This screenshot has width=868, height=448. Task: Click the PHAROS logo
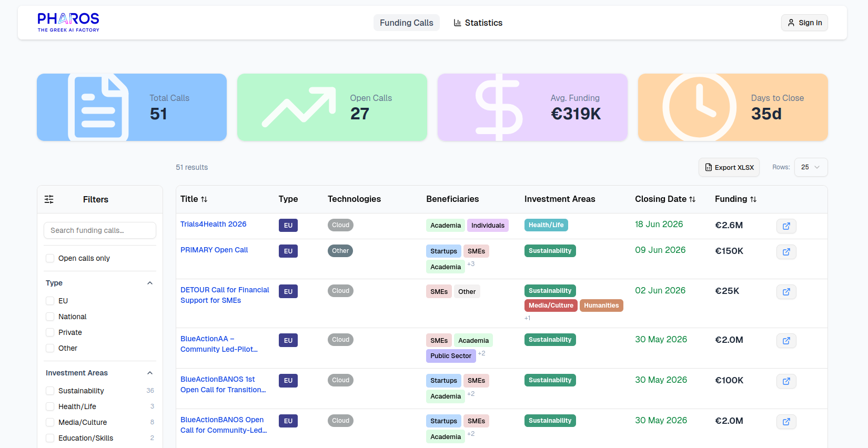click(x=68, y=22)
